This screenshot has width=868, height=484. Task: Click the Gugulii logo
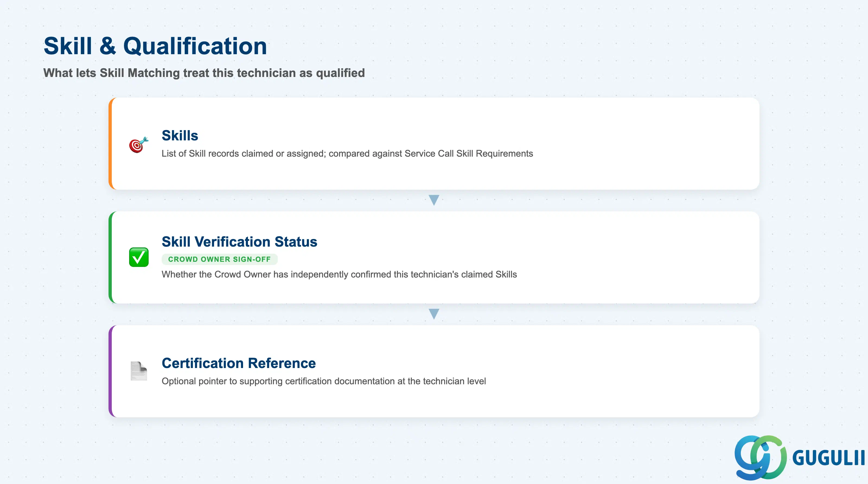click(x=799, y=457)
